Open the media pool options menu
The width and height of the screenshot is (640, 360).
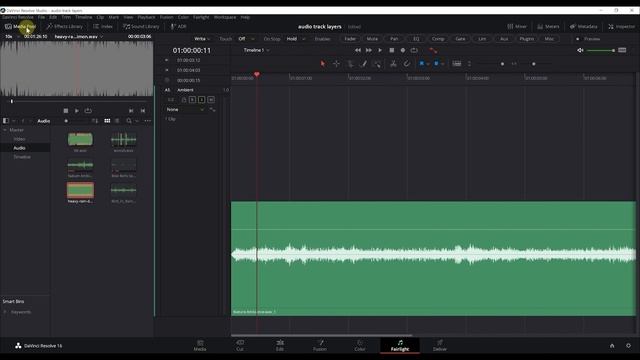click(x=147, y=121)
